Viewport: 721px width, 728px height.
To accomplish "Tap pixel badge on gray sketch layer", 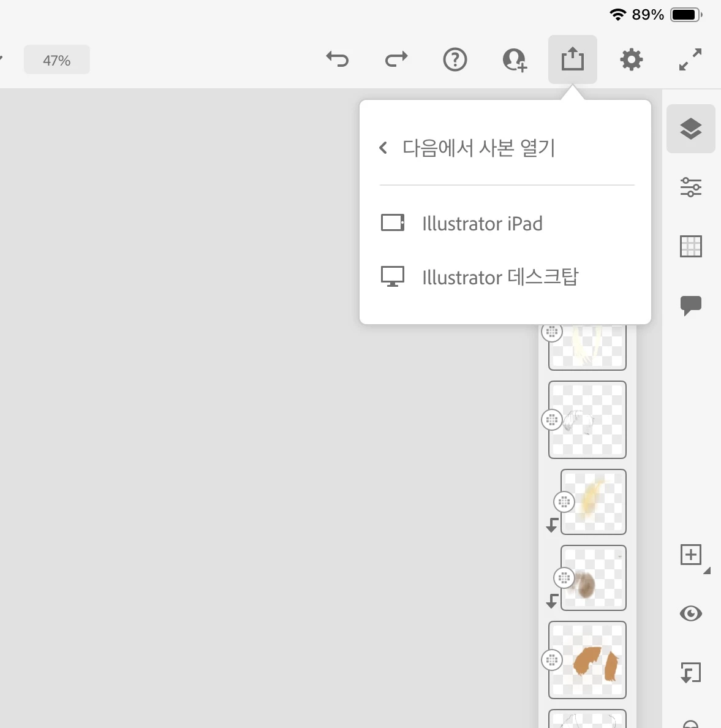I will [x=552, y=420].
